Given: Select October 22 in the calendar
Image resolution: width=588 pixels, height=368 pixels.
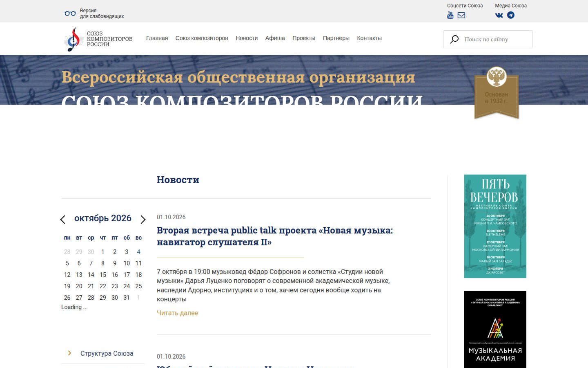Looking at the screenshot, I should tap(103, 286).
